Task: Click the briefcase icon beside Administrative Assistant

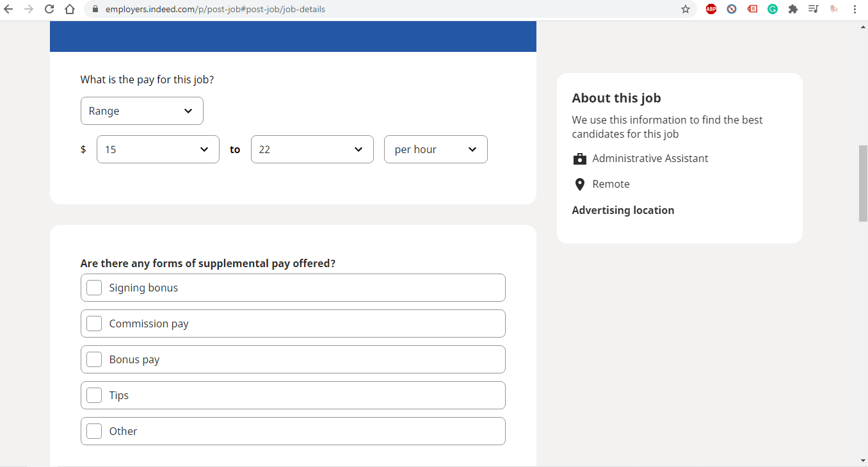Action: pos(580,158)
